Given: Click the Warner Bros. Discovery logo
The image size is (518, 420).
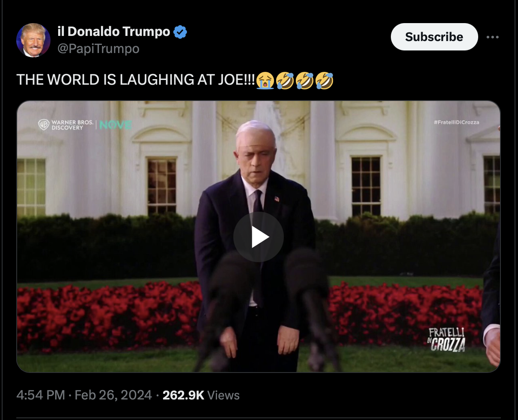Looking at the screenshot, I should pos(65,124).
